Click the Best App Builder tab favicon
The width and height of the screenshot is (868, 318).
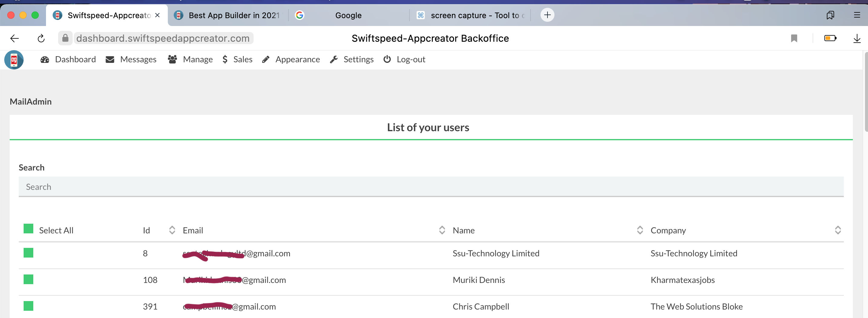179,15
